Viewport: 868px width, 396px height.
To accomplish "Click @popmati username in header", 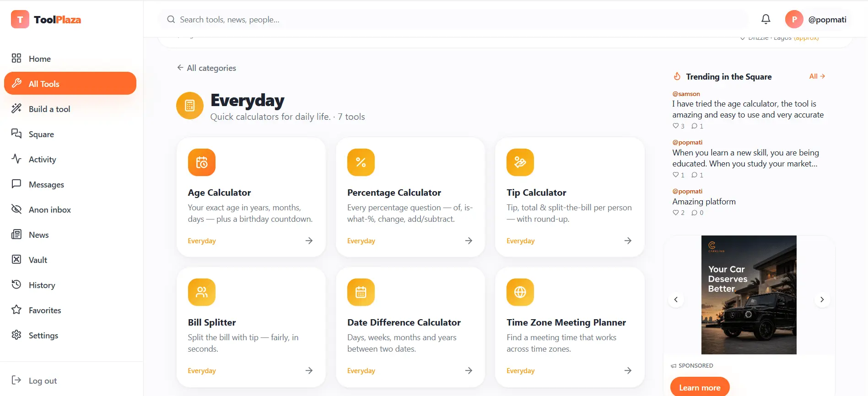I will 827,19.
